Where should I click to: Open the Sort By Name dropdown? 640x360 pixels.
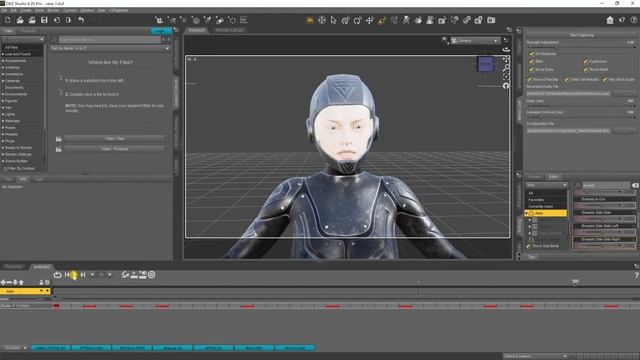point(109,48)
